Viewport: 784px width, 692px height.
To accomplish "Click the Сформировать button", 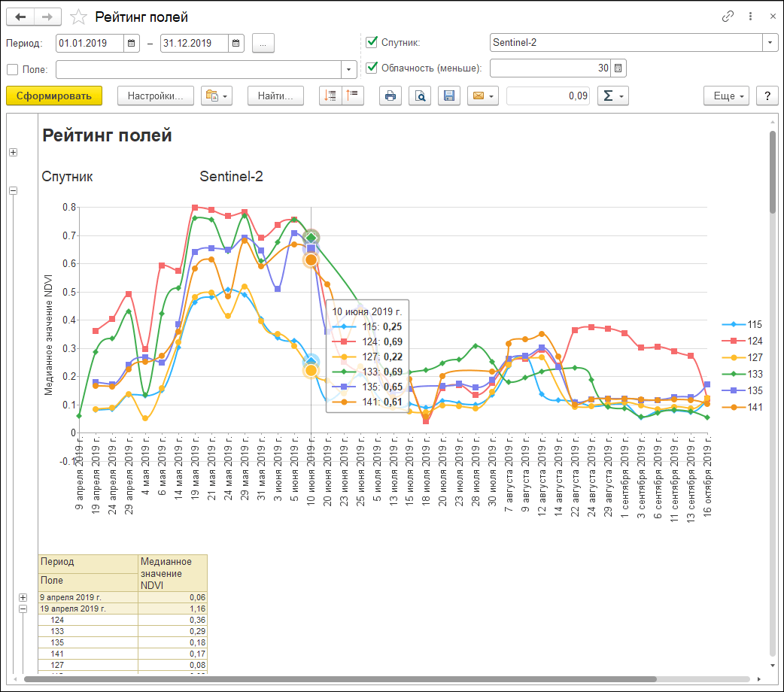I will pos(53,96).
